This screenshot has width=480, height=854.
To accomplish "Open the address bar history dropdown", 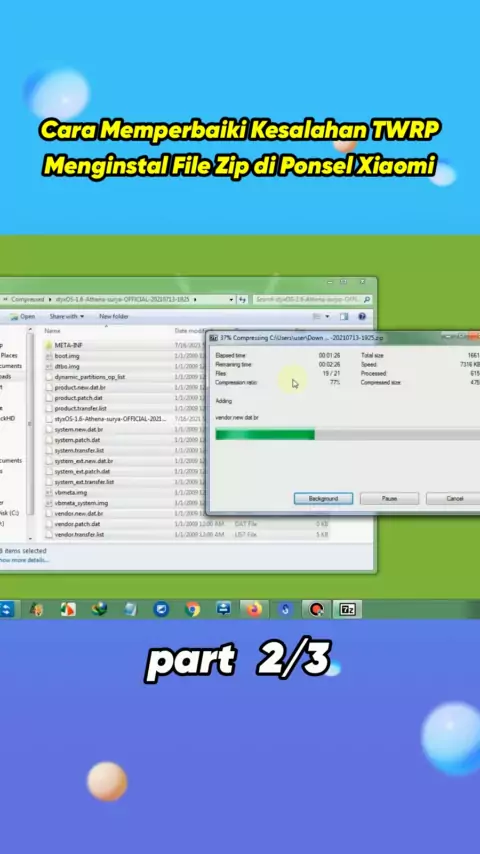I will coord(232,300).
